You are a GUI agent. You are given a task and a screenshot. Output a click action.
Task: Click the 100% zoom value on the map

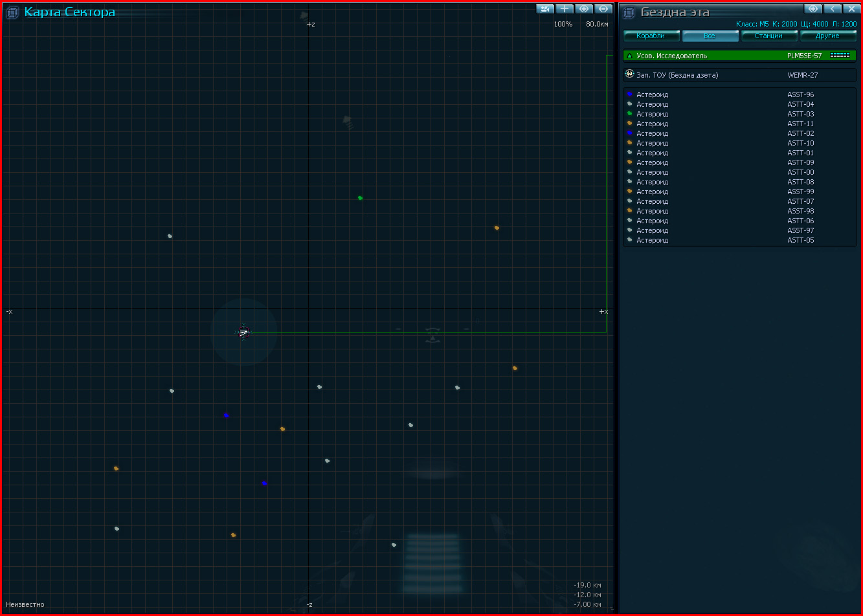tap(563, 24)
